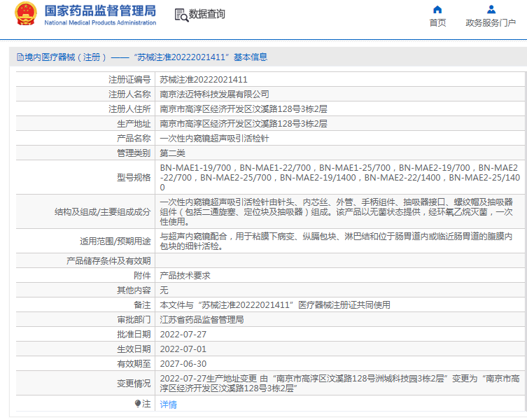
Task: Open 政务服务门户 via user icon
Action: click(x=491, y=9)
